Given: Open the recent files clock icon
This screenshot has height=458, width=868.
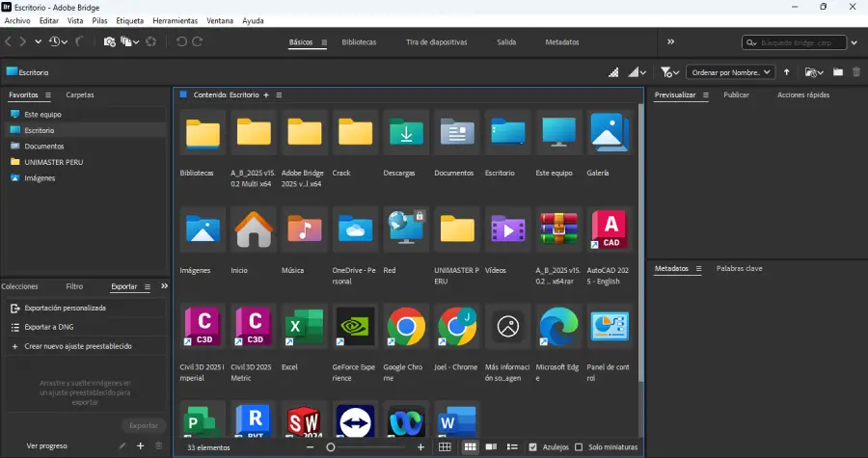Looking at the screenshot, I should pyautogui.click(x=56, y=41).
